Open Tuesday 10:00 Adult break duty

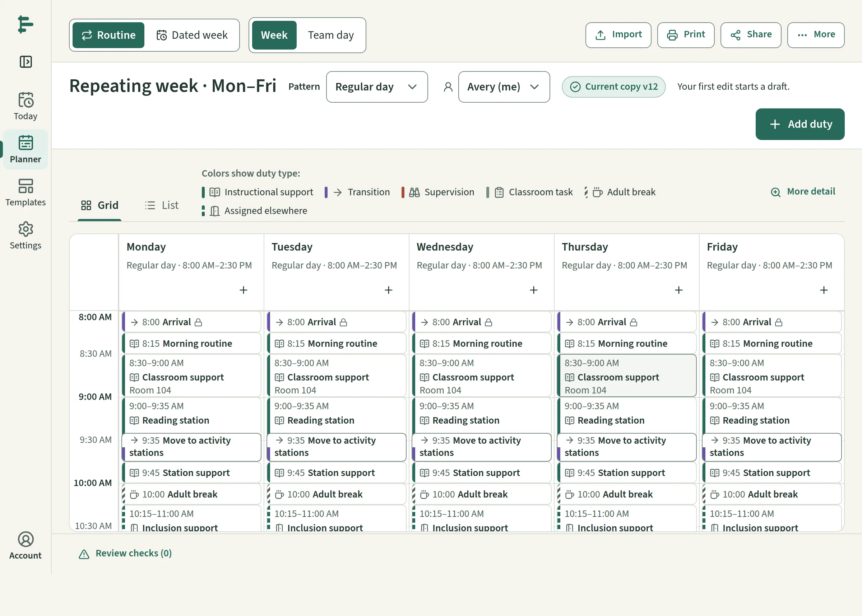click(x=336, y=494)
